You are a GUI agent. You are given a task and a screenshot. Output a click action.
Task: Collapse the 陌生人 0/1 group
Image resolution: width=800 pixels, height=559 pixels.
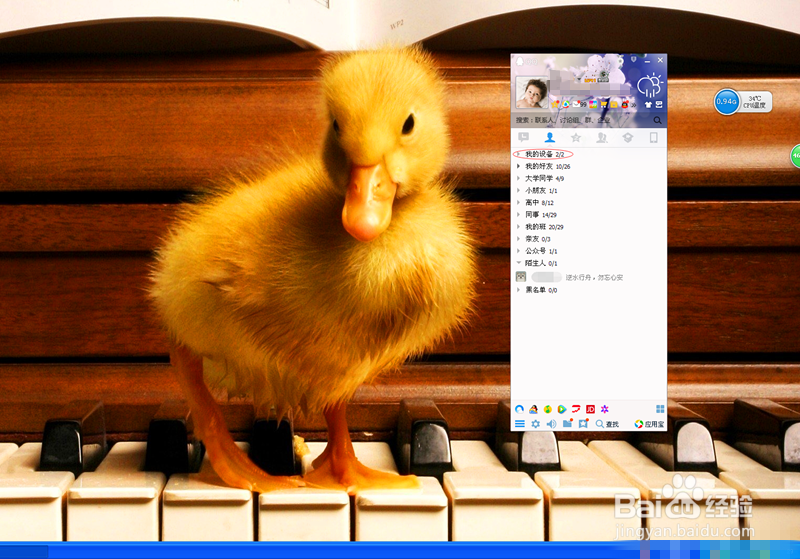[x=589, y=263]
